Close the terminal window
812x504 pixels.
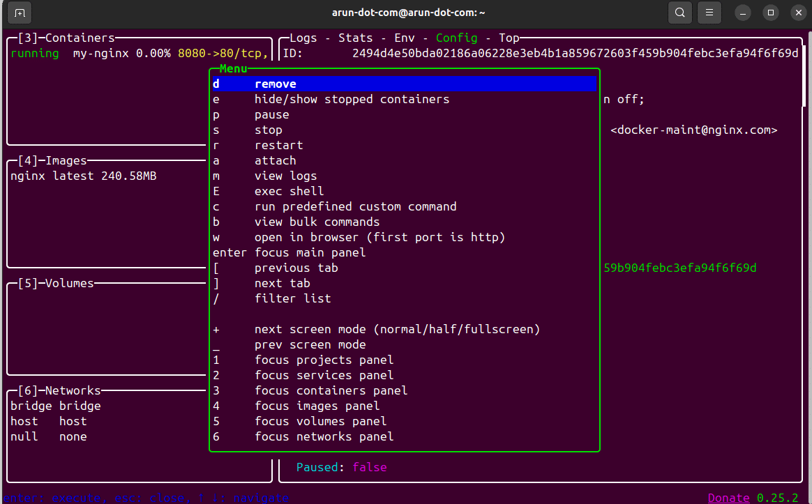pos(799,13)
